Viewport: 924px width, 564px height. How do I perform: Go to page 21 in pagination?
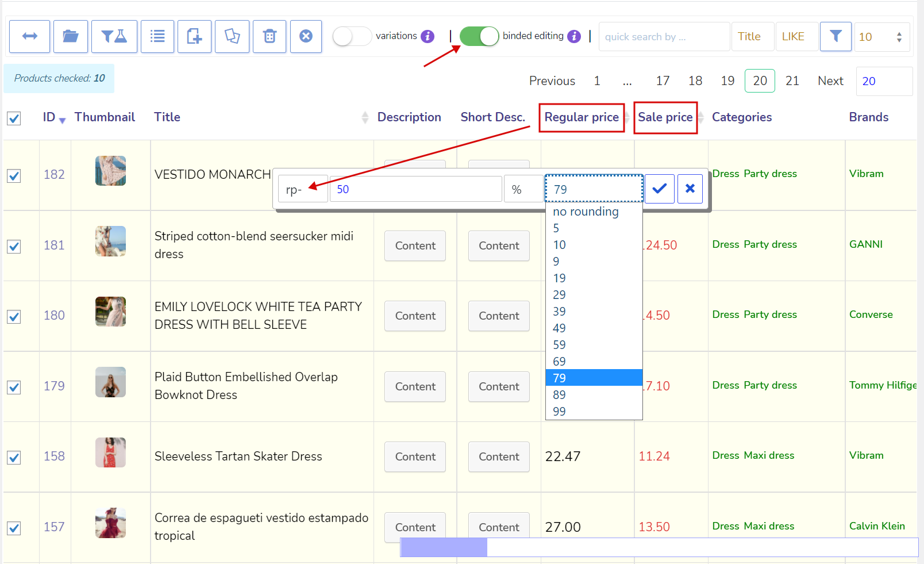pyautogui.click(x=792, y=81)
